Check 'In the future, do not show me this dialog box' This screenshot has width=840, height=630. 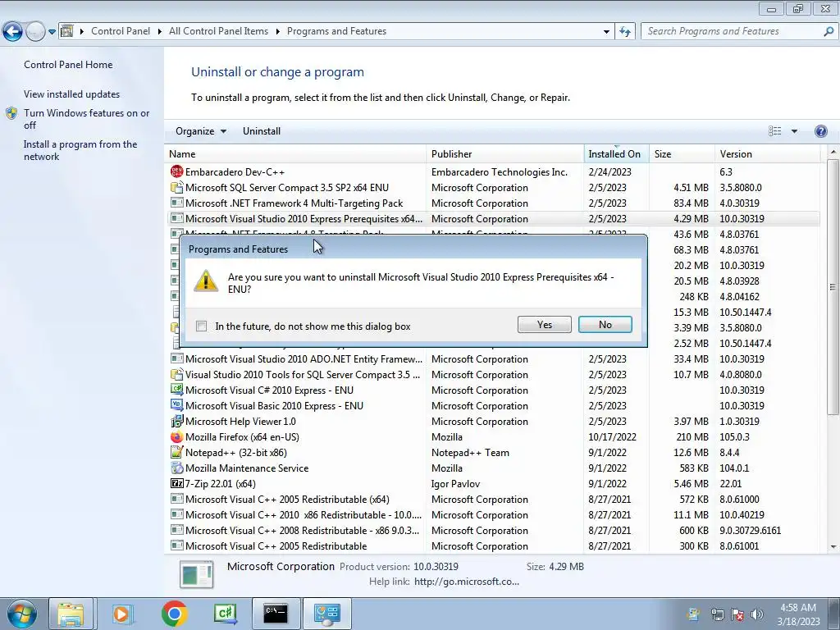pos(202,326)
